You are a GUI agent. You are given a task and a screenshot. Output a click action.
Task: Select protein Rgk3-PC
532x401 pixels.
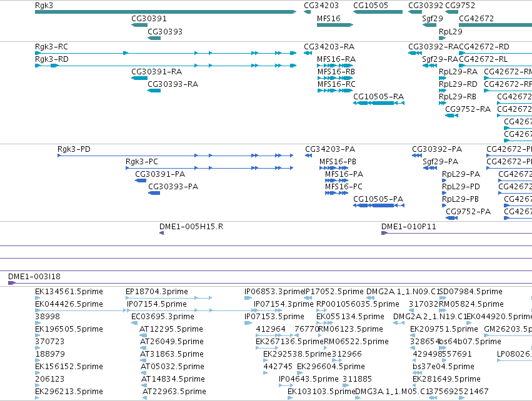pos(209,168)
